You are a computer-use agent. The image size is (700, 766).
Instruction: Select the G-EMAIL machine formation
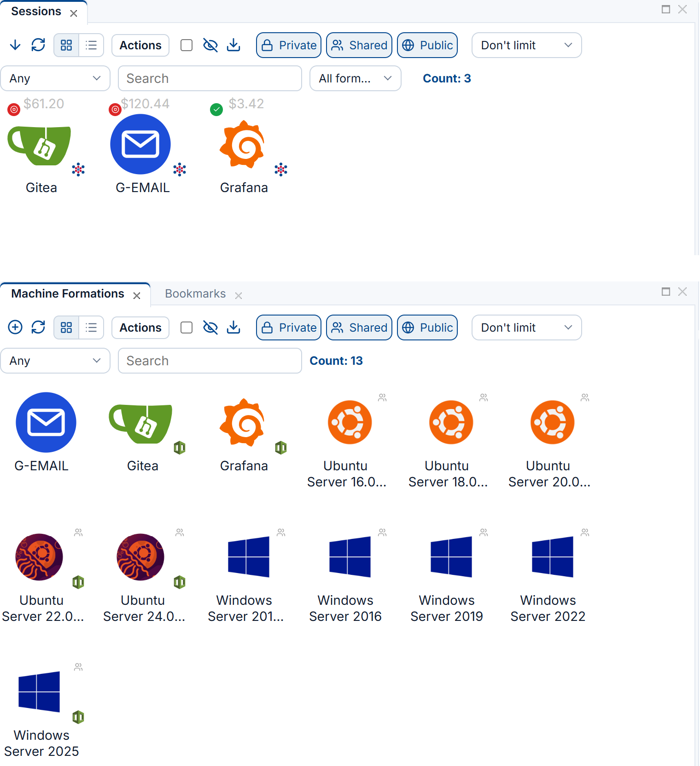pos(46,422)
